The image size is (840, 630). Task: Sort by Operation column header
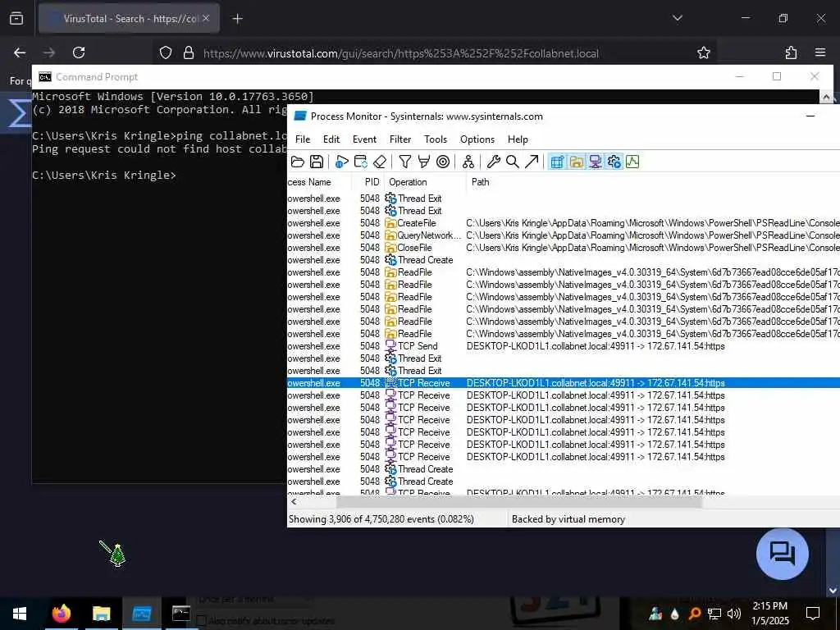(x=426, y=182)
